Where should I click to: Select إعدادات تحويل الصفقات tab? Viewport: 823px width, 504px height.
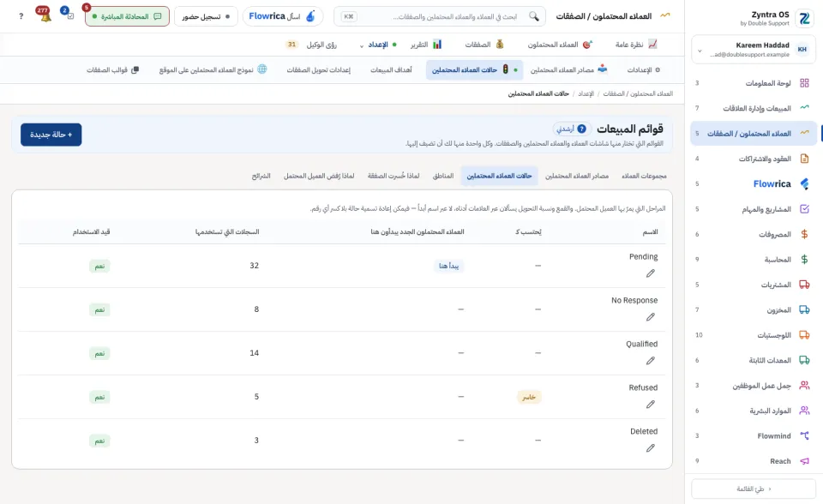click(318, 69)
